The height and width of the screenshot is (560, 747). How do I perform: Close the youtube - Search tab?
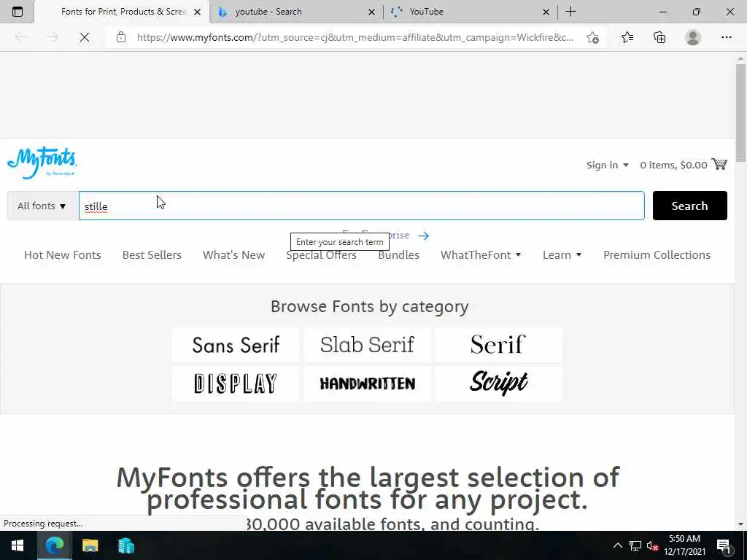[371, 12]
